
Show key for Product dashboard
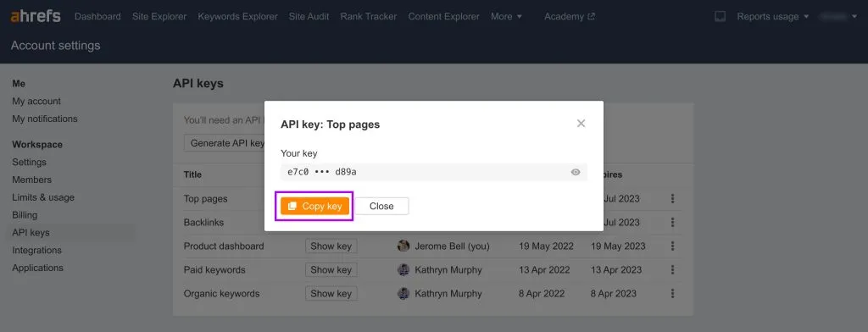pyautogui.click(x=331, y=246)
